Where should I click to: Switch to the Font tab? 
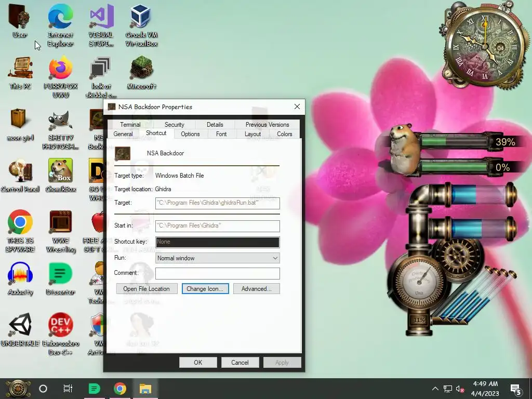click(221, 134)
